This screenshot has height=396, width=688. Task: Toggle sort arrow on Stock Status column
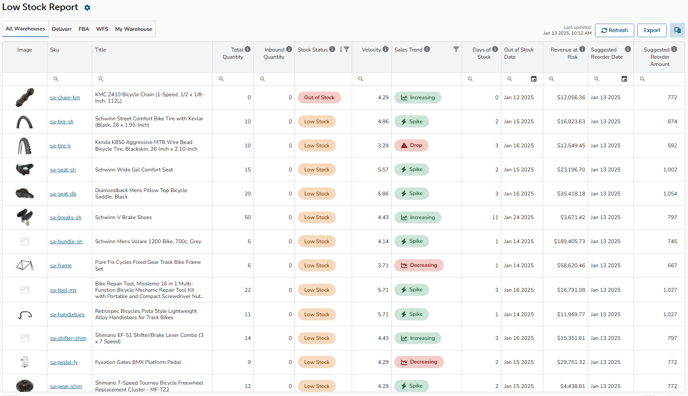click(341, 50)
